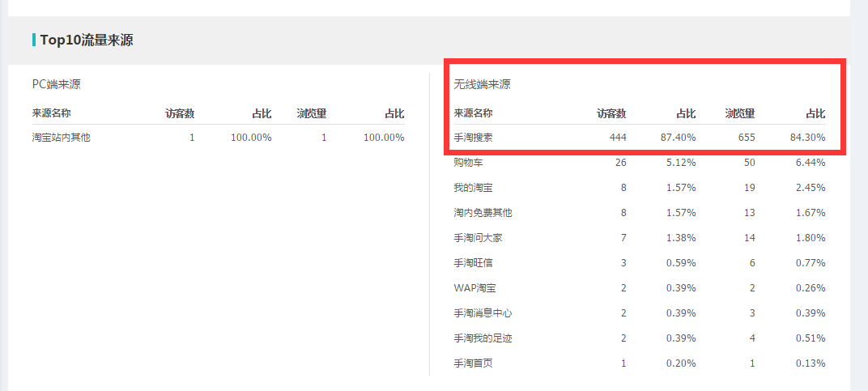Select the PC端来源 section title
The image size is (868, 391).
[56, 84]
